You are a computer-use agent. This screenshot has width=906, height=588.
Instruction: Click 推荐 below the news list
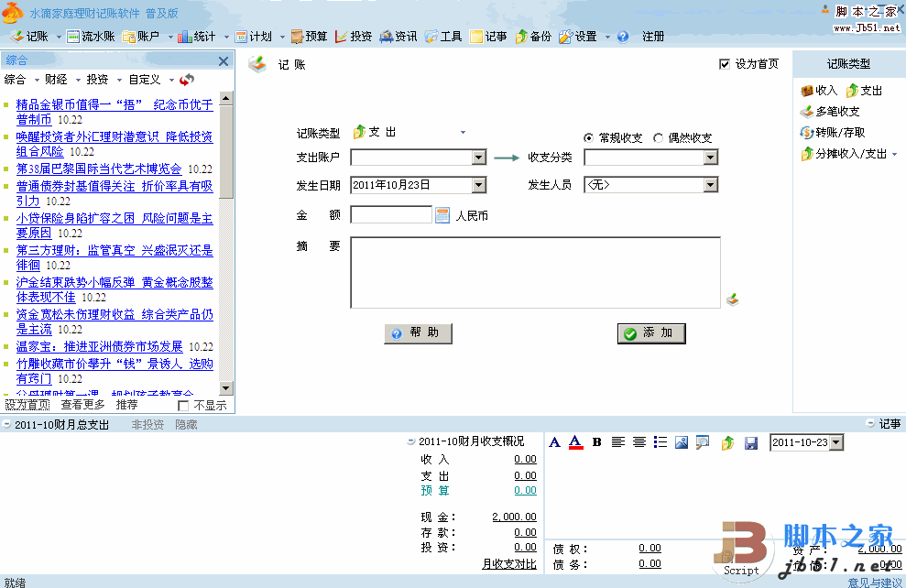tap(126, 405)
